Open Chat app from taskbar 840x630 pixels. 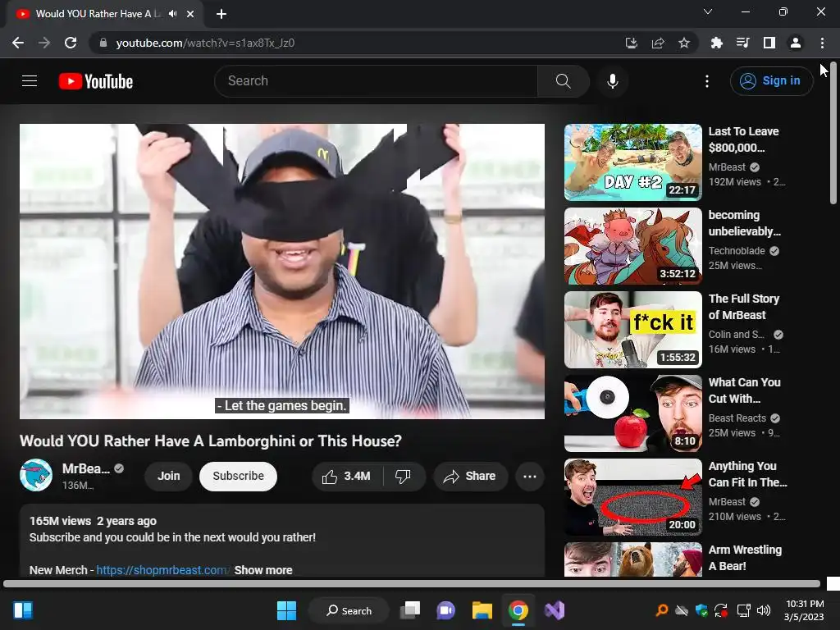[x=445, y=610]
